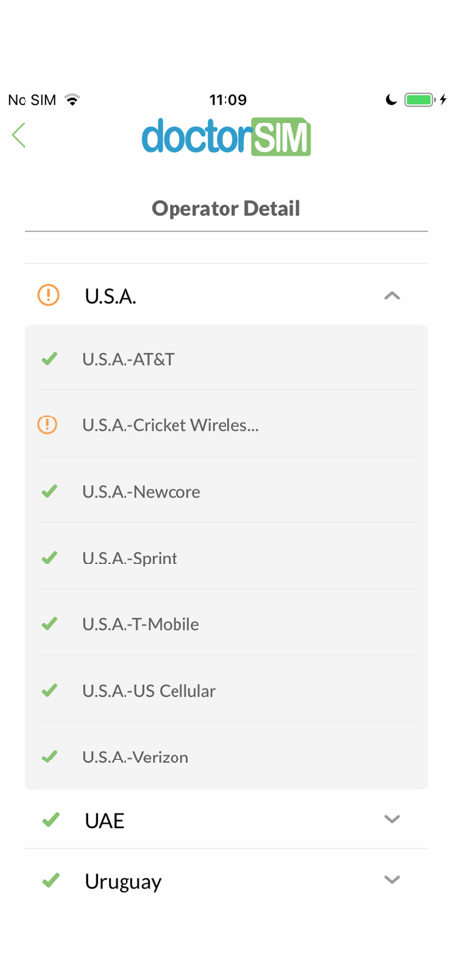Tap the warning icon next to Cricket Wireless
Screen dimensions: 453x980
click(47, 425)
